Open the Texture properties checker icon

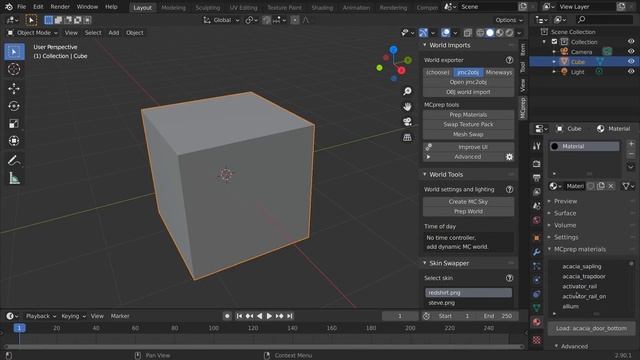click(537, 340)
